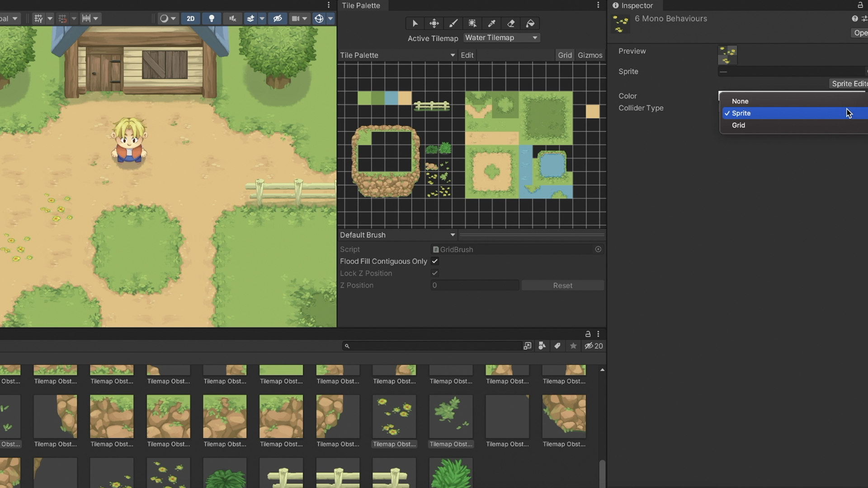Select the Eyedropper picker tool in Tile Palette
Image resolution: width=868 pixels, height=488 pixels.
pyautogui.click(x=492, y=23)
